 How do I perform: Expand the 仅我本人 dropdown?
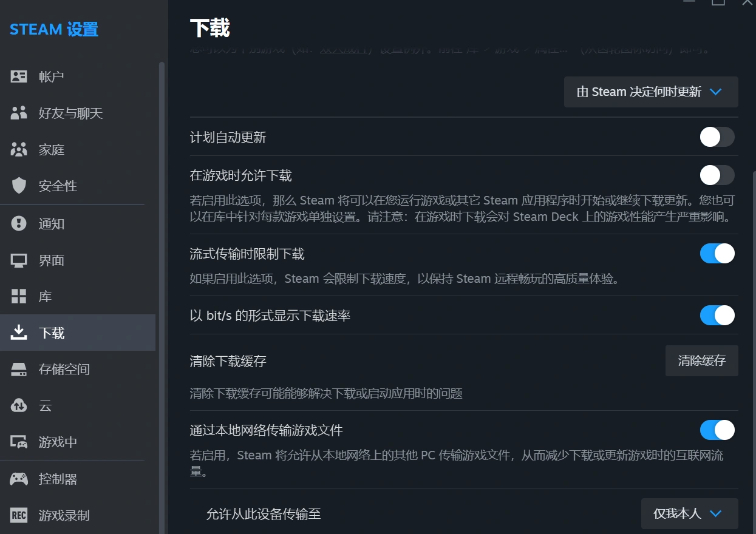coord(689,513)
